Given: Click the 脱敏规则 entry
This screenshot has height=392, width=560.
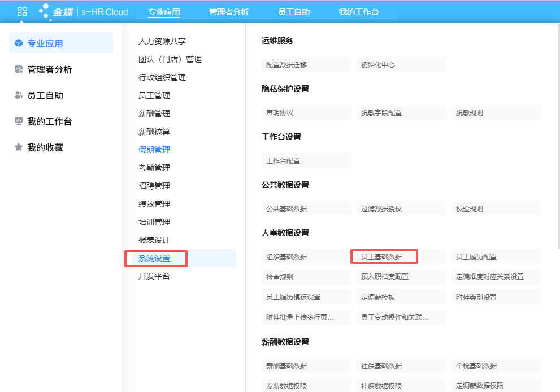Looking at the screenshot, I should tap(469, 113).
